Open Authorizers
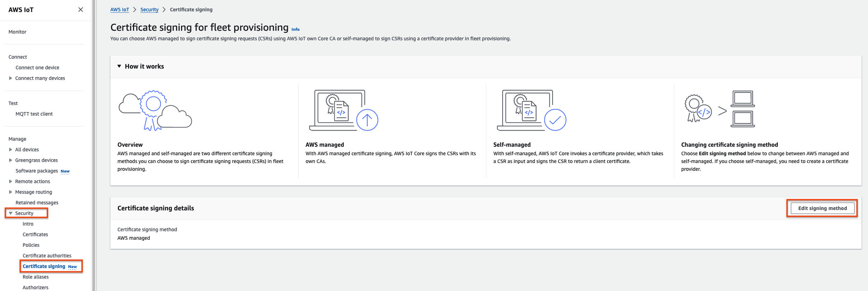868x291 pixels. 35,287
